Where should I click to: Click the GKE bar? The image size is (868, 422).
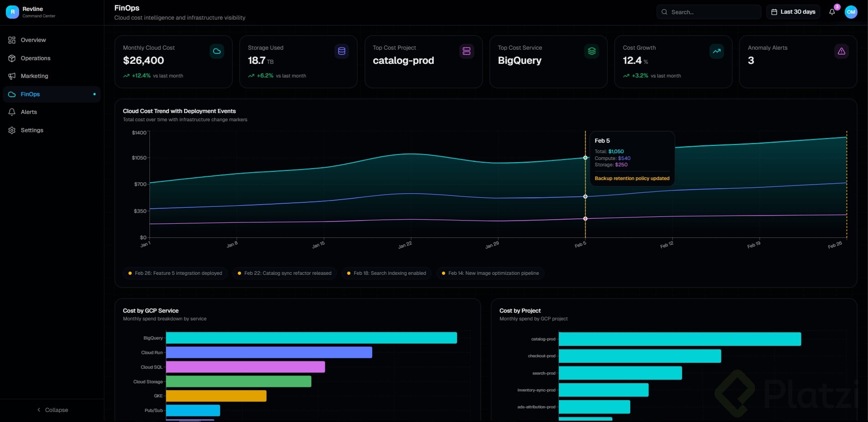coord(216,396)
